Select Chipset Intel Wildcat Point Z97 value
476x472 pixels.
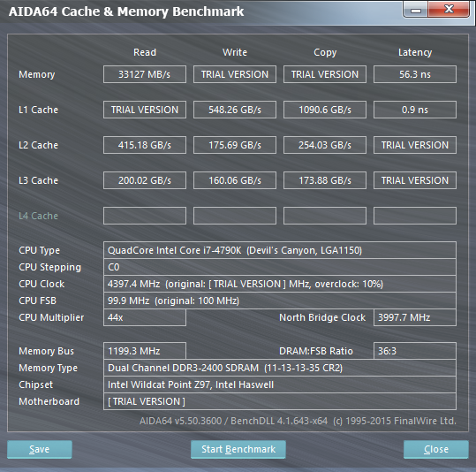click(280, 384)
